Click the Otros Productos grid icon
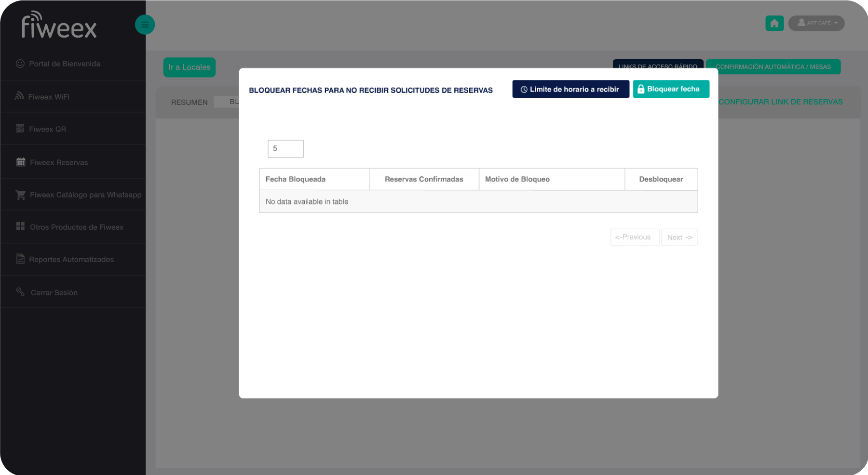This screenshot has height=475, width=868. [x=20, y=226]
